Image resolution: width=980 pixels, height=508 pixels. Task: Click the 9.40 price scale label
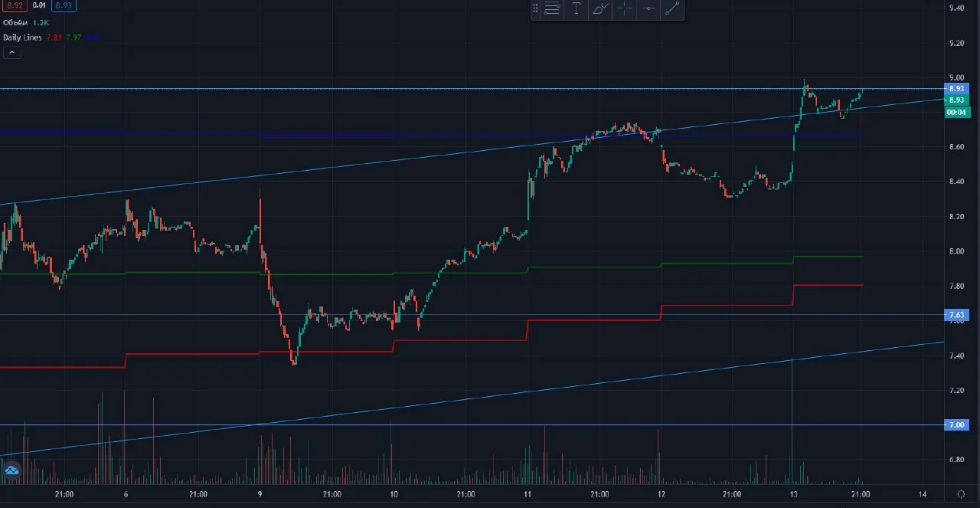[956, 8]
